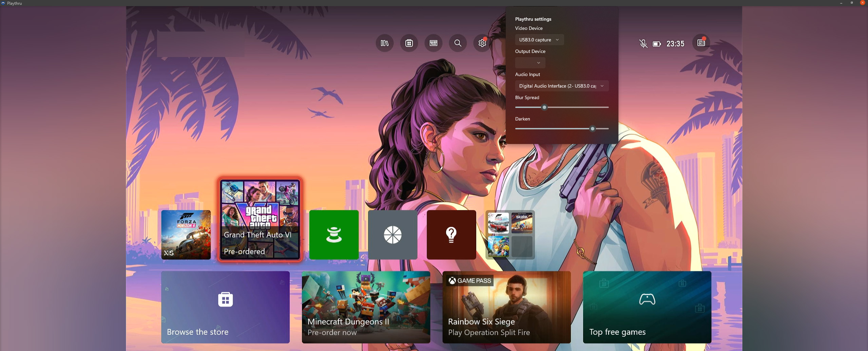Select the Grand Theft Auto VI tile
Image resolution: width=868 pixels, height=351 pixels.
pyautogui.click(x=260, y=220)
